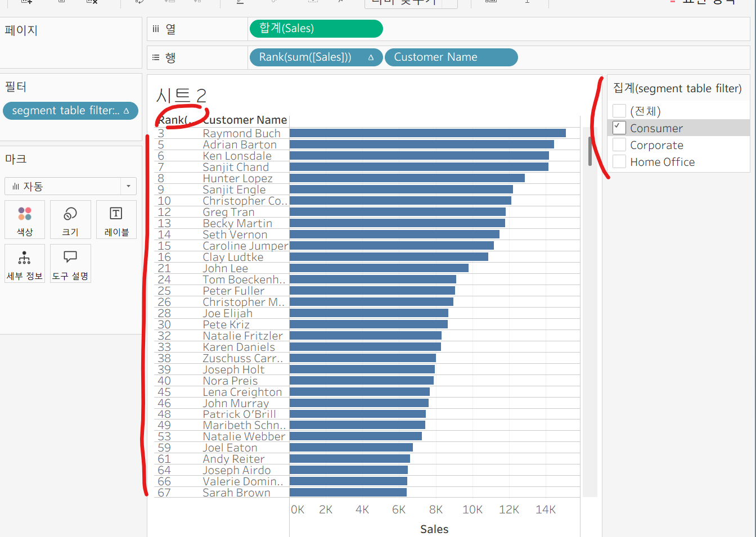
Task: Click the Clay Ludtke row label
Action: (233, 257)
